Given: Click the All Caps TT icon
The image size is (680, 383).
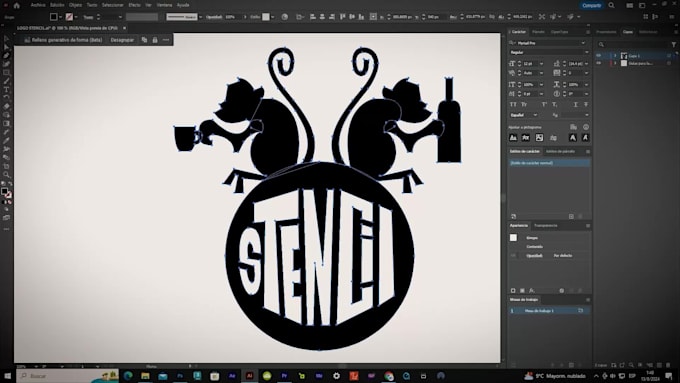Looking at the screenshot, I should click(513, 105).
